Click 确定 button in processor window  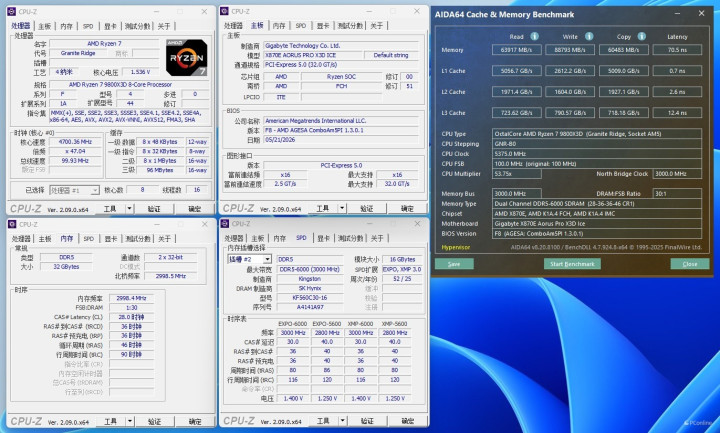pyautogui.click(x=195, y=209)
